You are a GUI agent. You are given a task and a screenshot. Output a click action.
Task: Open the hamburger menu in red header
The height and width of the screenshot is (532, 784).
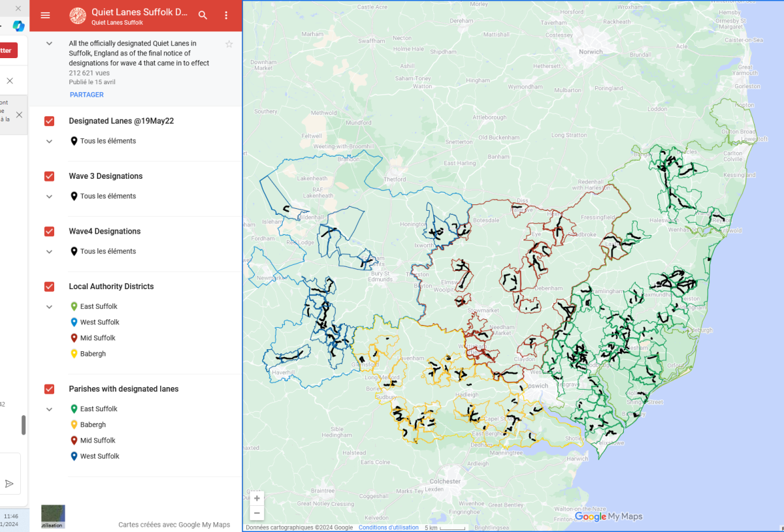45,15
